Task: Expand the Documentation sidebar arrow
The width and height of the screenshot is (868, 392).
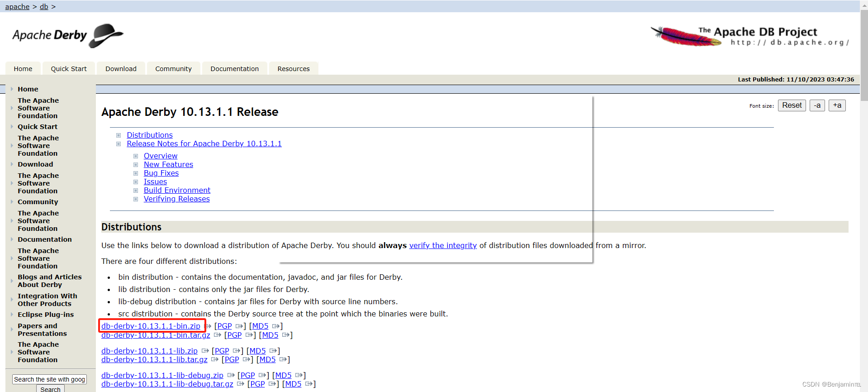Action: 12,239
